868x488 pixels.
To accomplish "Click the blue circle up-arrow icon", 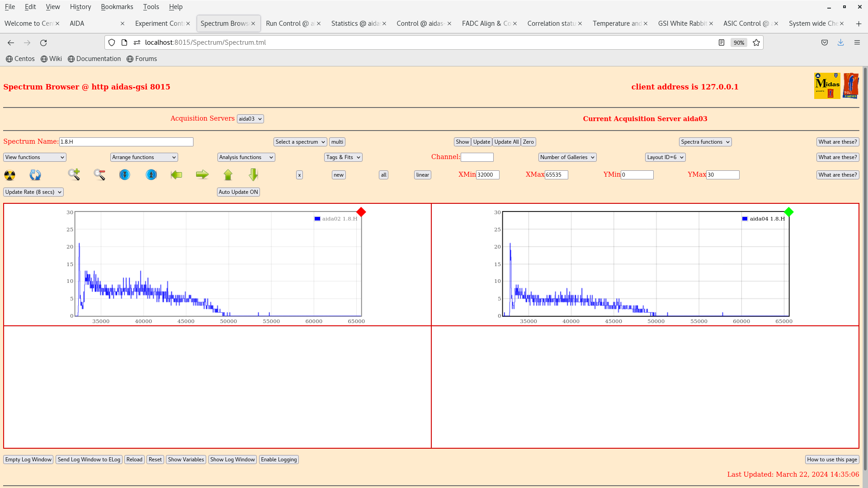I will click(151, 174).
